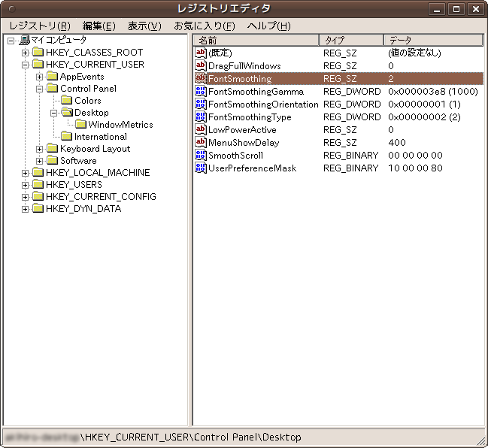Click the HKEY_CLASSES_ROOT folder icon
This screenshot has height=448, width=488.
point(38,52)
